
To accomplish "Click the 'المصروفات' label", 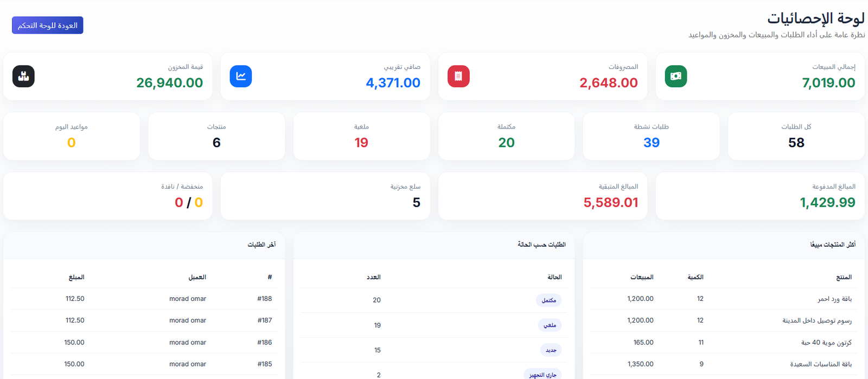I will pos(623,67).
